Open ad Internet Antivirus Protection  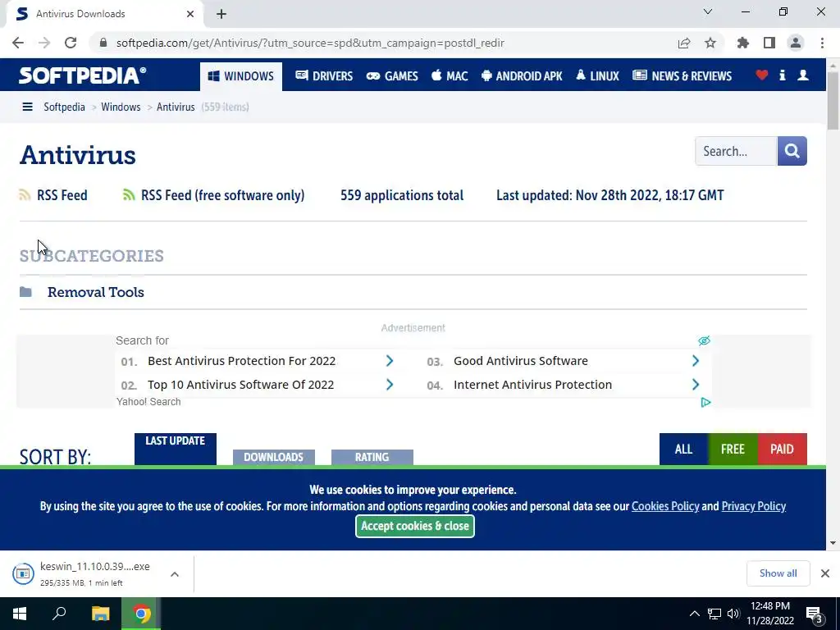pos(532,385)
